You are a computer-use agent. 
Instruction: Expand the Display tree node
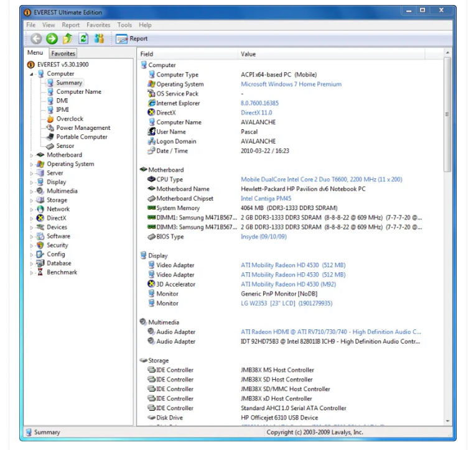(x=31, y=183)
